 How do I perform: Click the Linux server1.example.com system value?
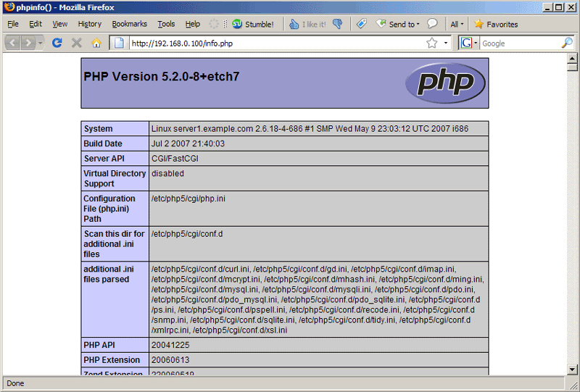(310, 129)
